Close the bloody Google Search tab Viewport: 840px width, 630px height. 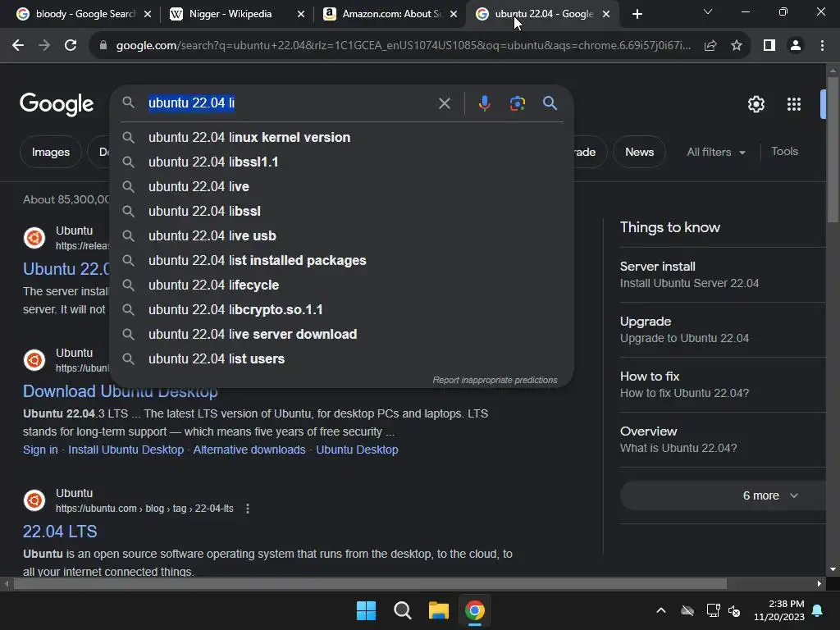148,14
